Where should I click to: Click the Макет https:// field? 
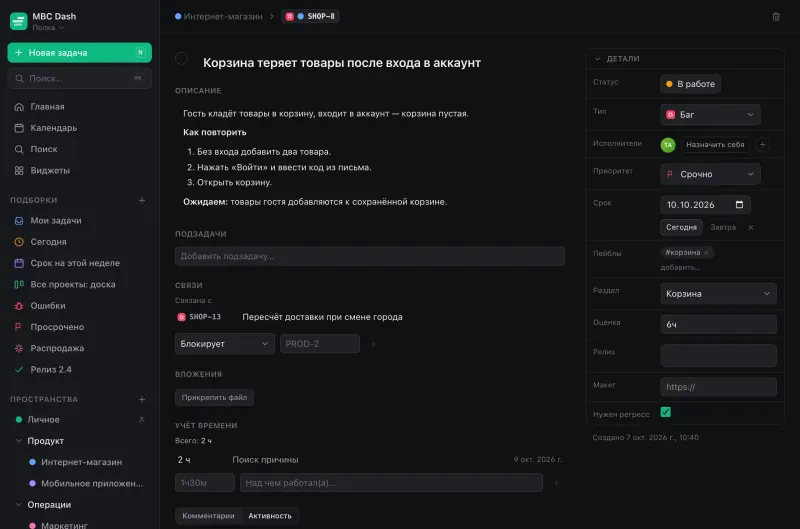[718, 387]
